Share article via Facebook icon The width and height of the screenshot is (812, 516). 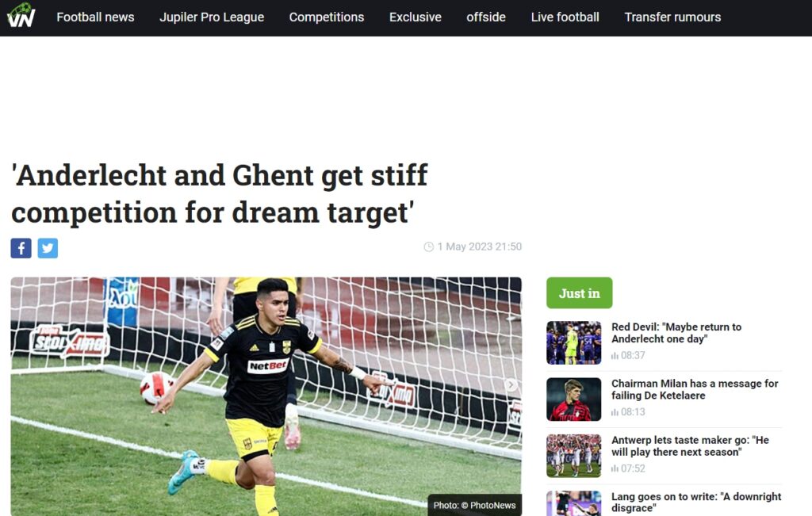(x=21, y=248)
